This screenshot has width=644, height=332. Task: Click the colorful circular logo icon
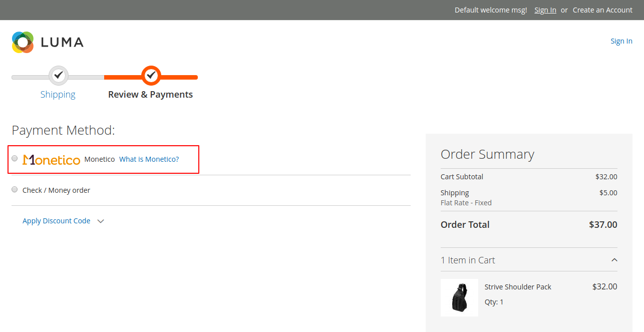22,42
